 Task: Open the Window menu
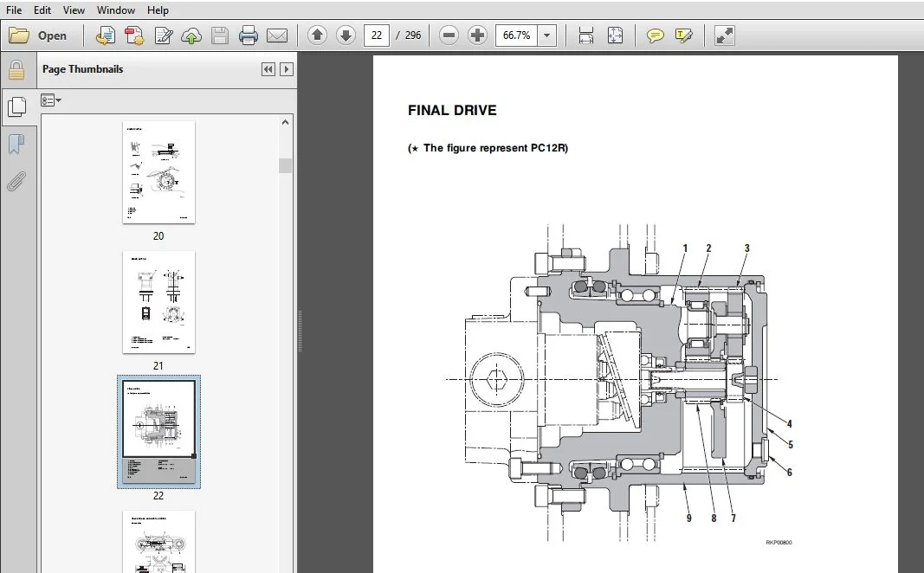[115, 10]
